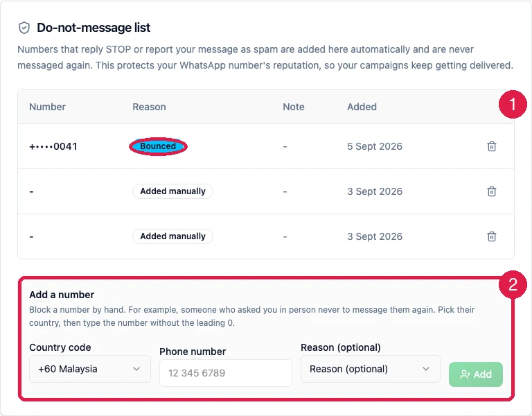Image resolution: width=532 pixels, height=416 pixels.
Task: Click the Number column header
Action: 48,107
